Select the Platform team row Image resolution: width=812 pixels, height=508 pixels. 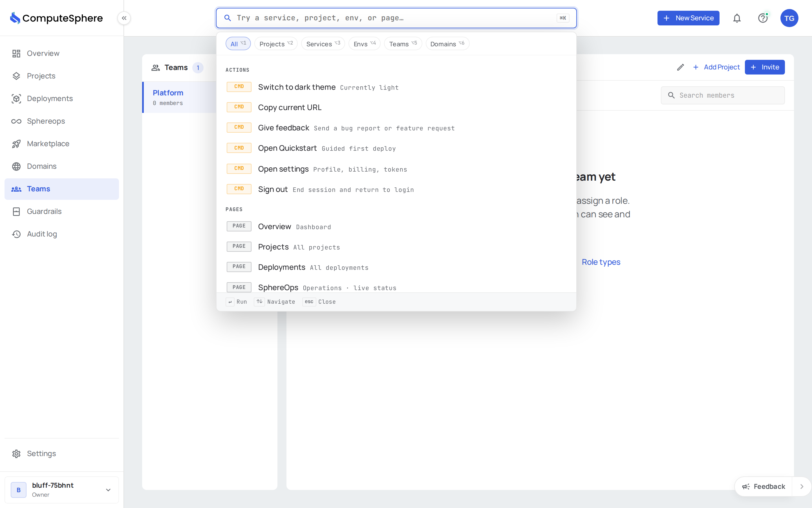[180, 97]
